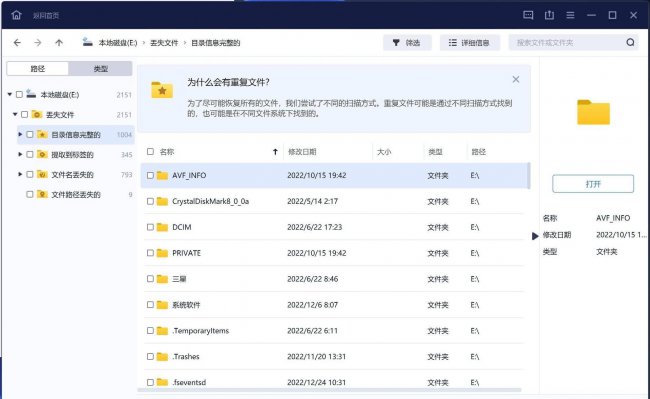650x399 pixels.
Task: Go forward with the right arrow
Action: click(38, 43)
